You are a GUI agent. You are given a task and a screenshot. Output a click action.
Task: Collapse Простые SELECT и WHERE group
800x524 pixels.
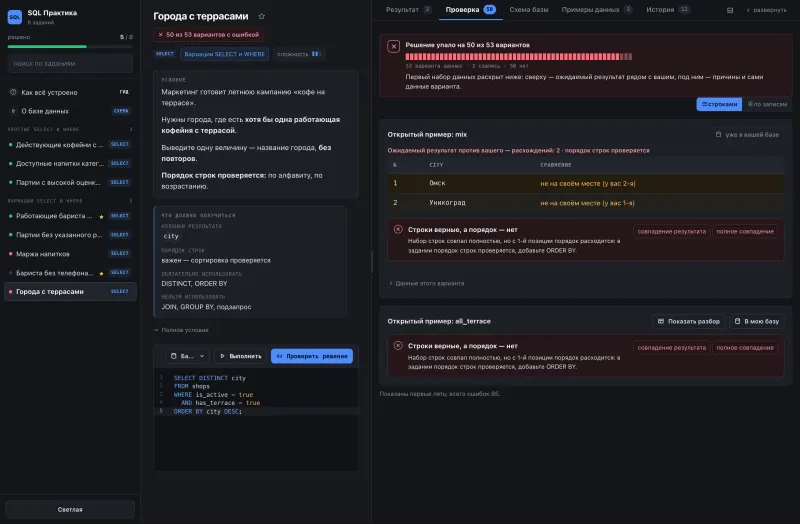(70, 129)
